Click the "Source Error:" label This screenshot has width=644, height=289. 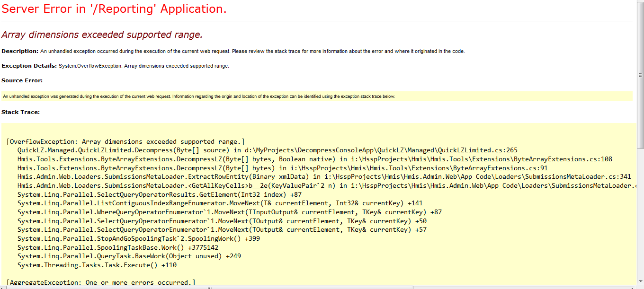pyautogui.click(x=22, y=80)
